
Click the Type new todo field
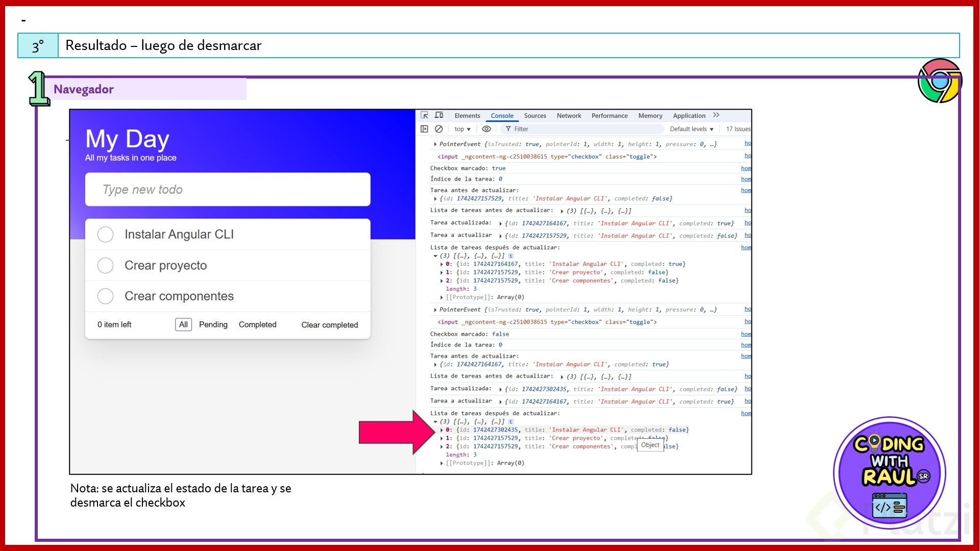point(228,190)
